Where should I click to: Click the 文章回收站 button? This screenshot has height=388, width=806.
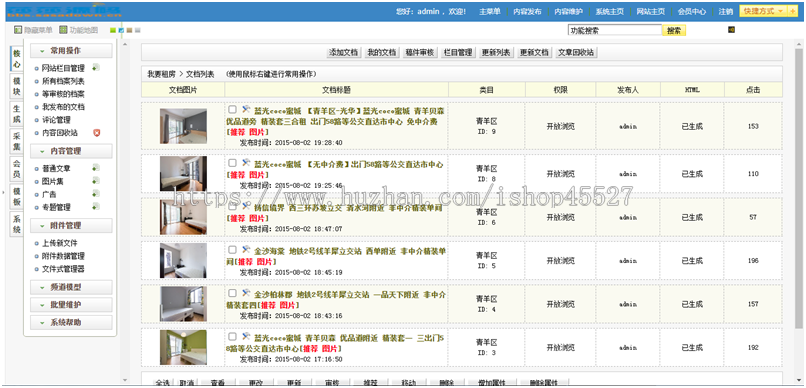576,52
